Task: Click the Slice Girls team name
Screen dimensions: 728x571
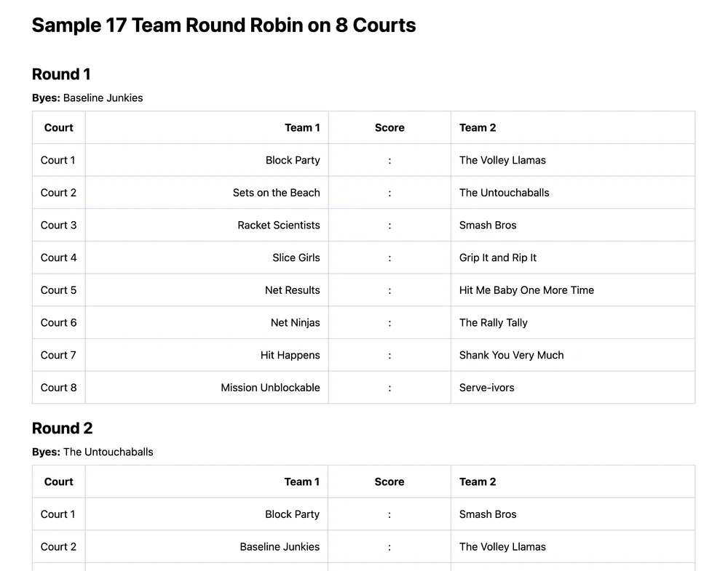Action: 296,257
